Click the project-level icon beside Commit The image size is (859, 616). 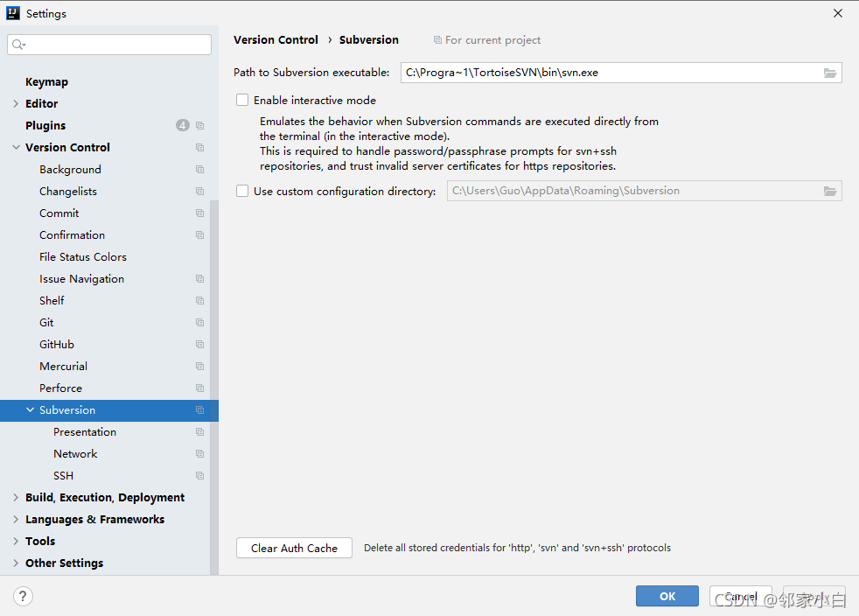pos(200,213)
